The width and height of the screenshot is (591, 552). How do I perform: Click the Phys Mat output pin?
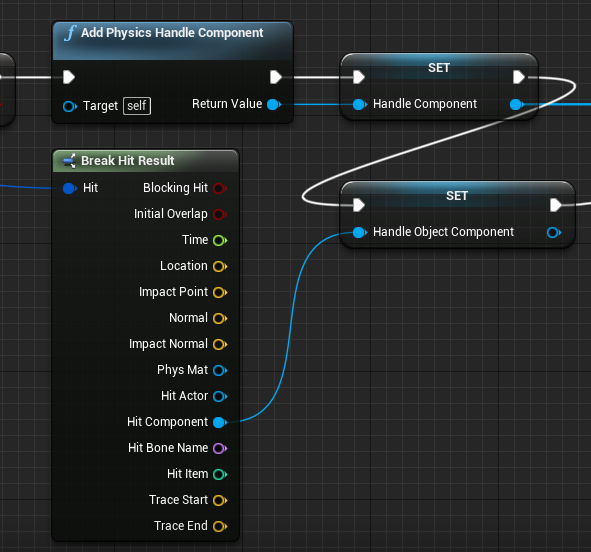point(220,370)
